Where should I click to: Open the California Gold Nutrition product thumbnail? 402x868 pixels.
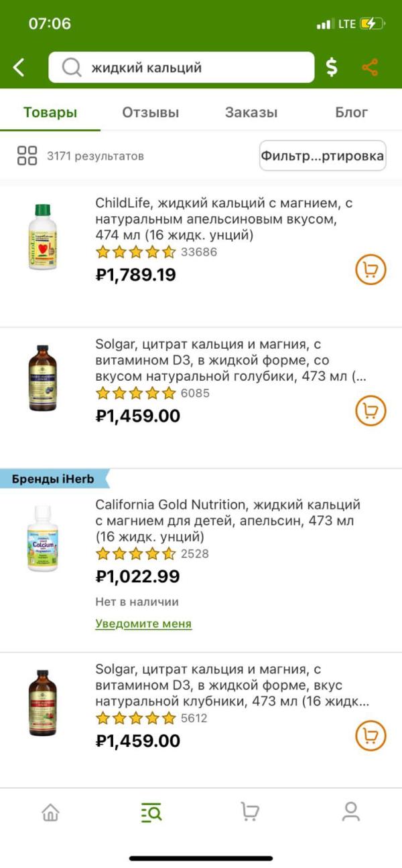point(43,539)
